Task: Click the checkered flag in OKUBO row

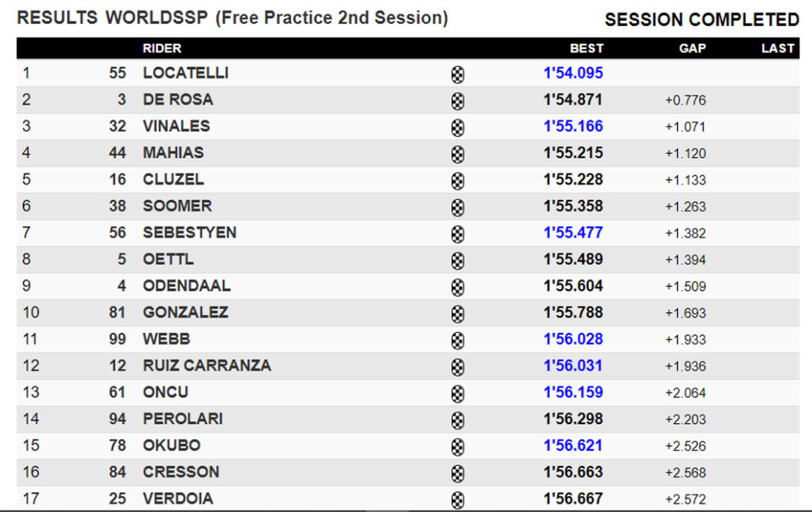Action: point(458,446)
